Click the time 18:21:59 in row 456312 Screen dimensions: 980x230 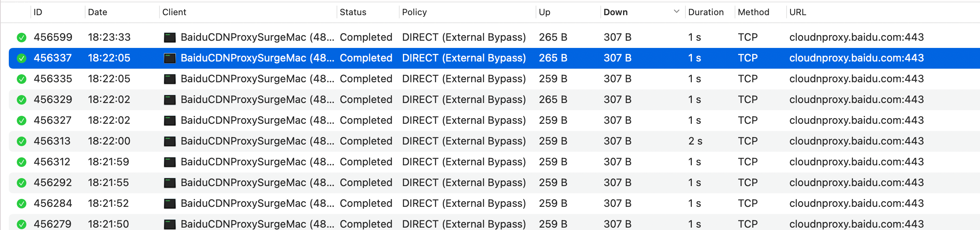point(108,162)
